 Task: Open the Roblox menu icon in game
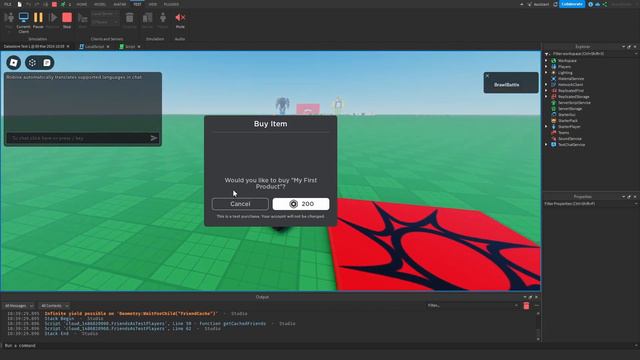(13, 62)
